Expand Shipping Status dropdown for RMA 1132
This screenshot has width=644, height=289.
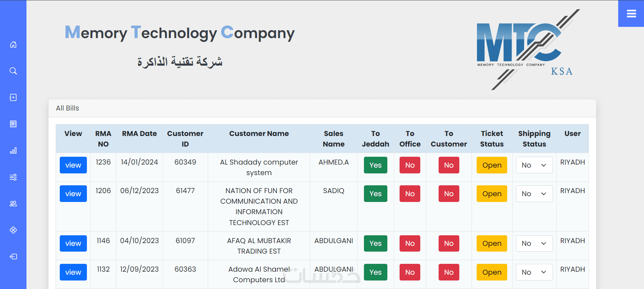pos(534,272)
